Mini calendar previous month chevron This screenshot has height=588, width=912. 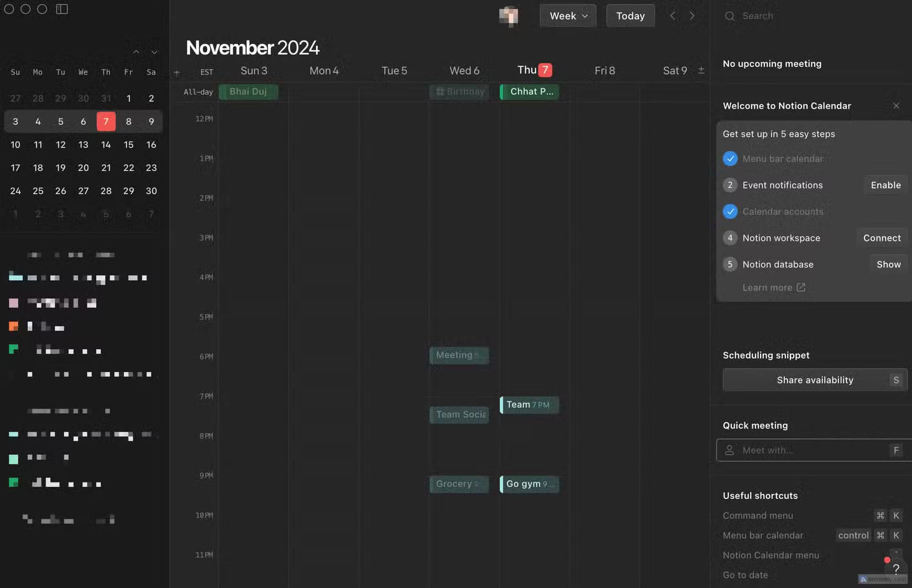[x=136, y=52]
